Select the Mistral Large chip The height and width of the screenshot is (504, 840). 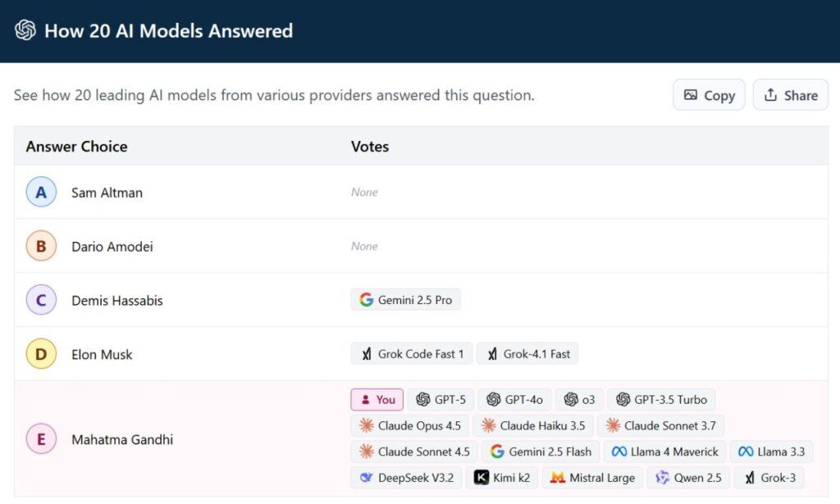pos(591,478)
